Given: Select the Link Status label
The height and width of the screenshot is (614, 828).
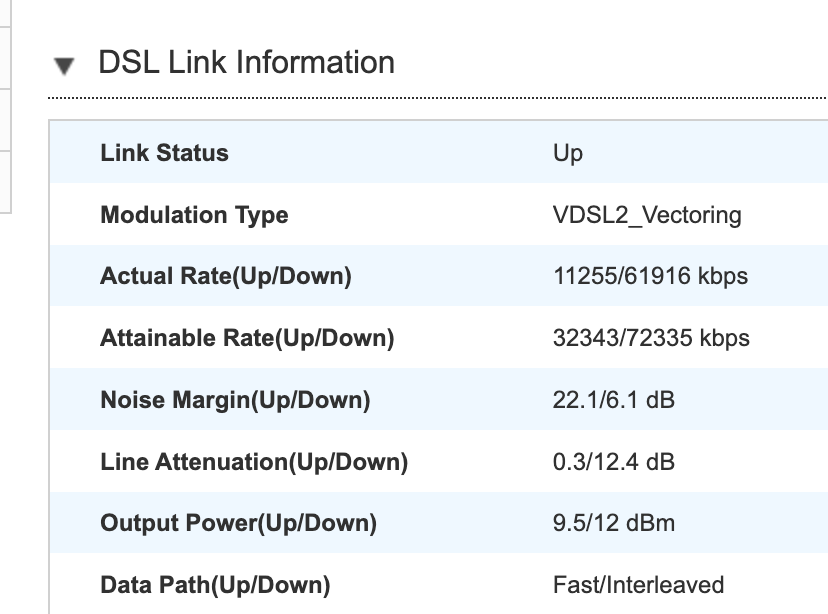Looking at the screenshot, I should coord(164,153).
